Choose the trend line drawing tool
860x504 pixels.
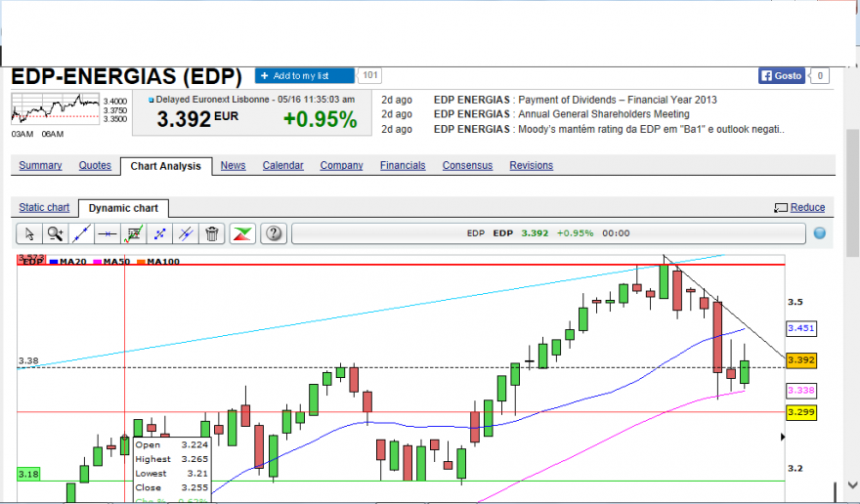pyautogui.click(x=81, y=233)
